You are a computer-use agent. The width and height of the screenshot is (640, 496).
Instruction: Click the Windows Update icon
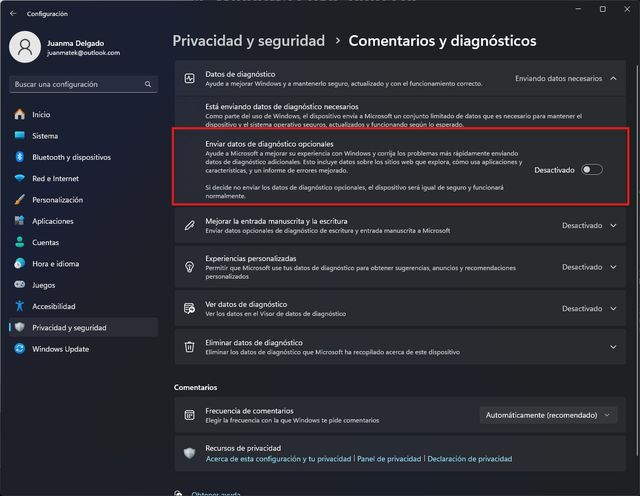(x=19, y=348)
